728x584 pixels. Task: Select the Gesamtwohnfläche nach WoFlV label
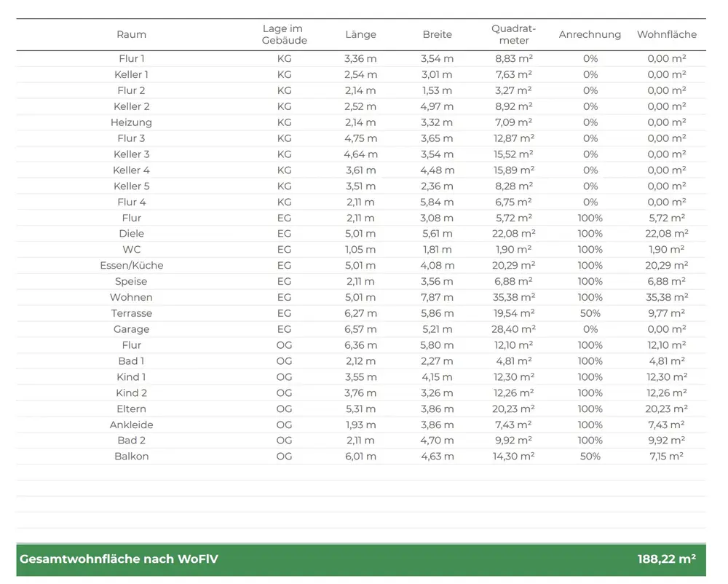pyautogui.click(x=119, y=559)
